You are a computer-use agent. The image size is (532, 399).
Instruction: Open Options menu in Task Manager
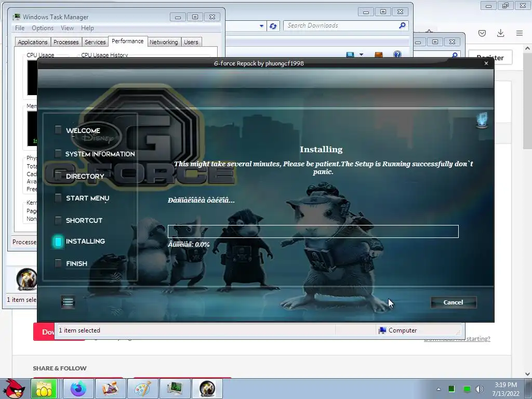click(43, 28)
